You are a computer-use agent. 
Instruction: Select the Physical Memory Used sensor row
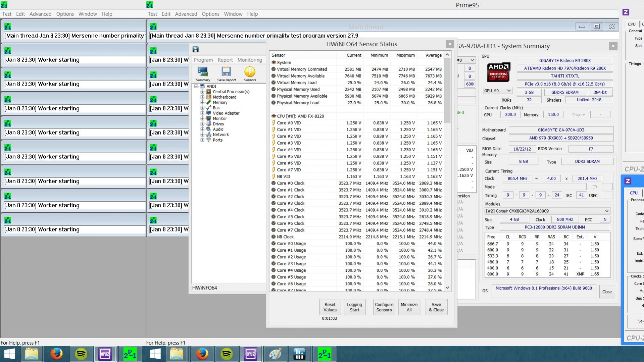pyautogui.click(x=356, y=89)
